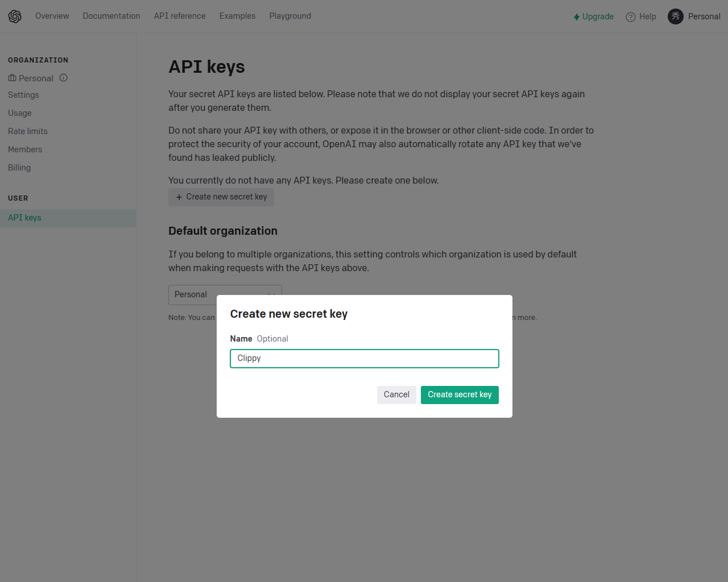Screen dimensions: 728x582
Task: Cancel creating the secret key
Action: pos(396,394)
